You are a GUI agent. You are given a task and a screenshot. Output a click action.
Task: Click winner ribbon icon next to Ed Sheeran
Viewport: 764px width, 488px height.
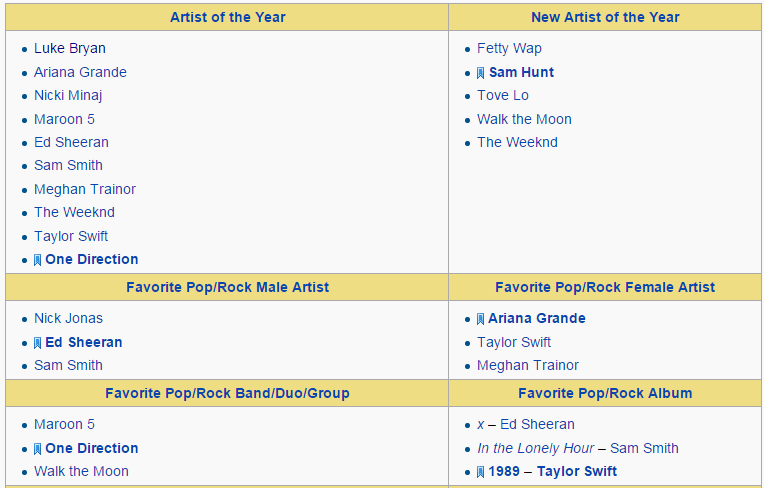coord(38,343)
